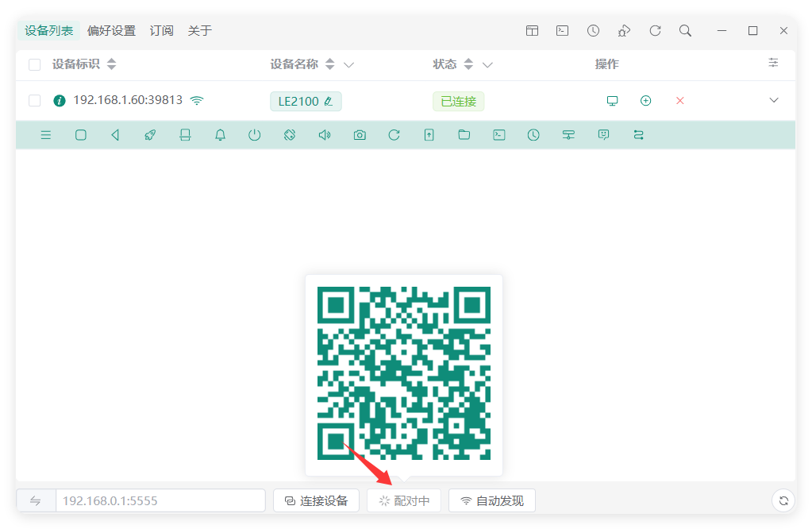The image size is (812, 529).
Task: Click the pairing QR code image
Action: pos(404,373)
